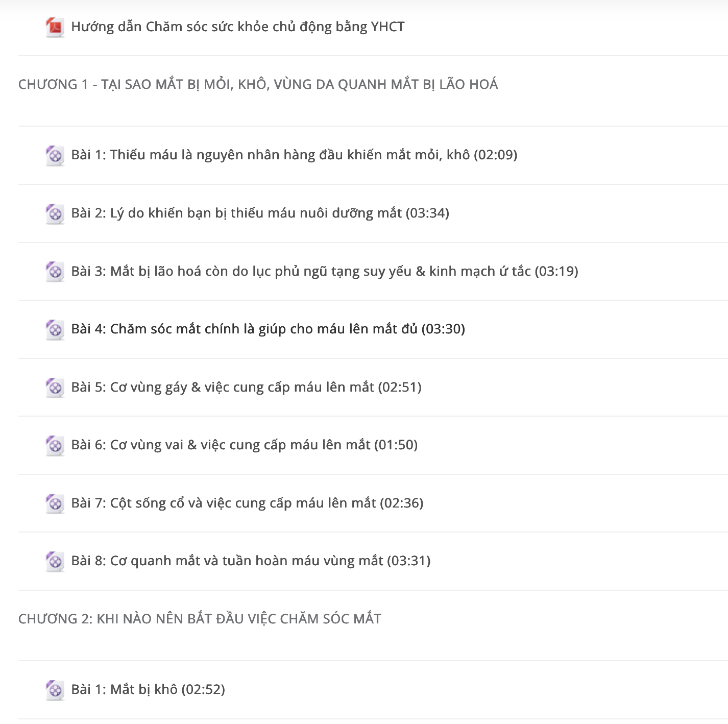
Task: Click the video icon for Bài 6 vùng vai
Action: click(55, 445)
